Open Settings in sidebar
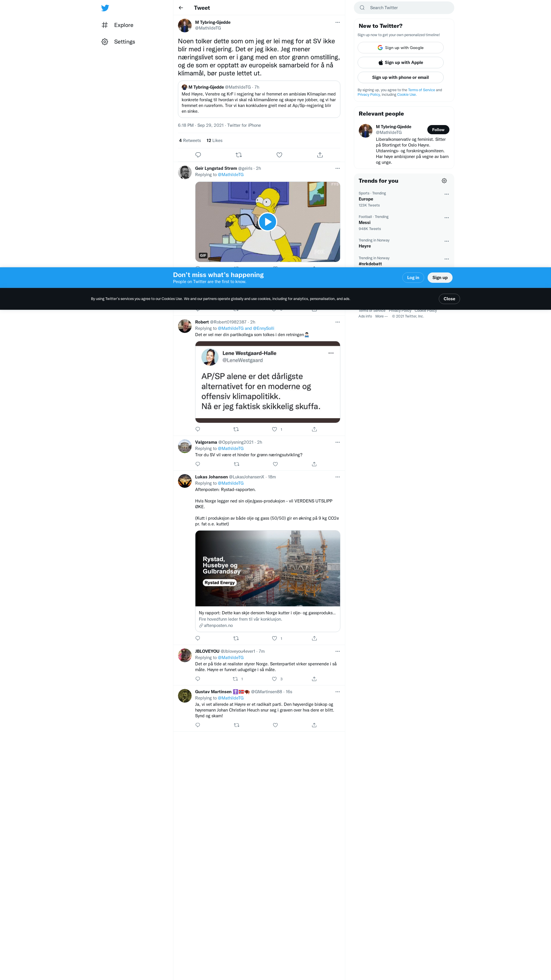The width and height of the screenshot is (551, 980). pos(118,42)
